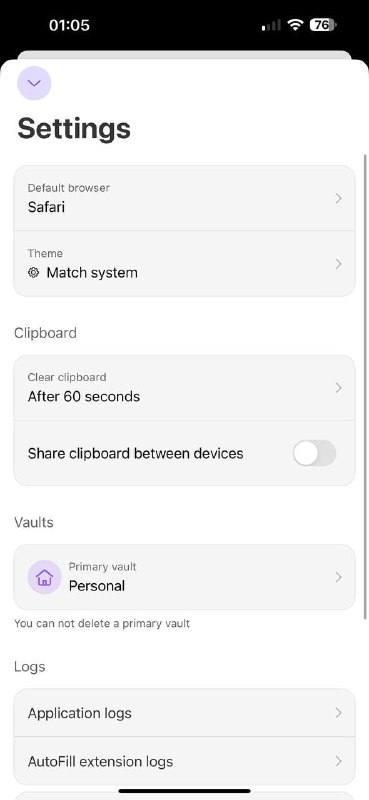The image size is (369, 800).
Task: Toggle Share clipboard between devices switch
Action: coord(314,453)
